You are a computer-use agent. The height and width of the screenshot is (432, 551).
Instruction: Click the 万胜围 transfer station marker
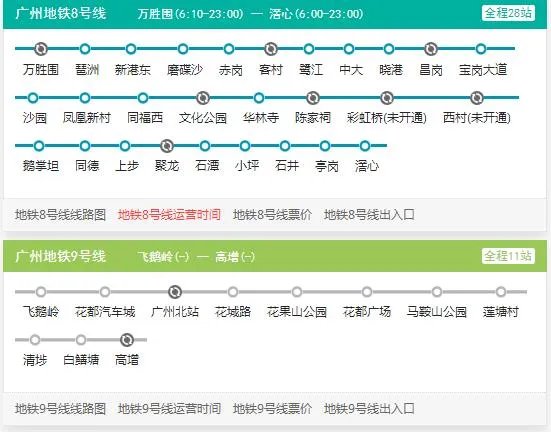[40, 49]
